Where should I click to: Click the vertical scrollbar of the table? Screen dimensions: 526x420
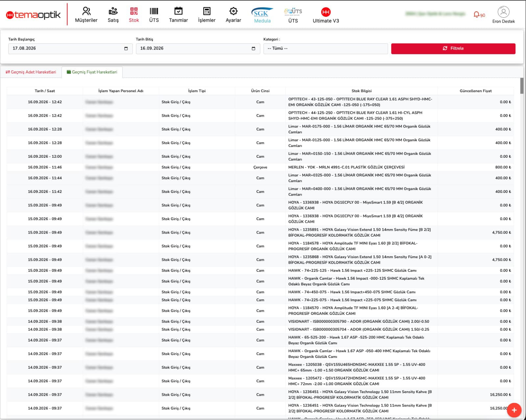pos(522,86)
